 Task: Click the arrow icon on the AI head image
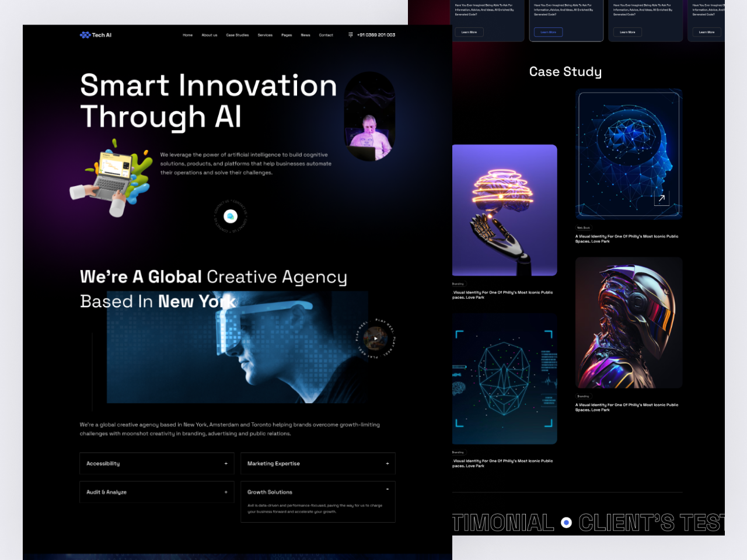pyautogui.click(x=661, y=198)
